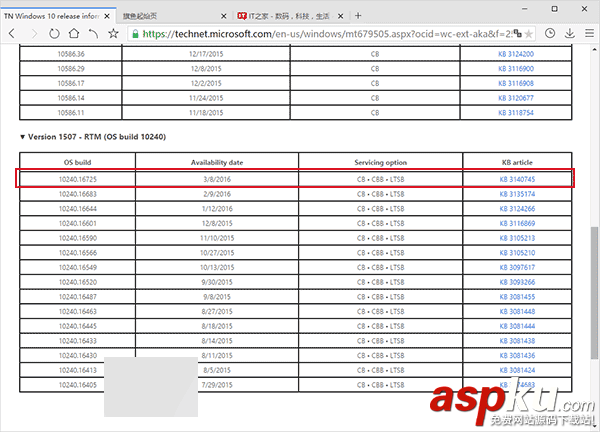The width and height of the screenshot is (600, 432).
Task: Select availability date 9/30/2015
Action: tap(217, 282)
